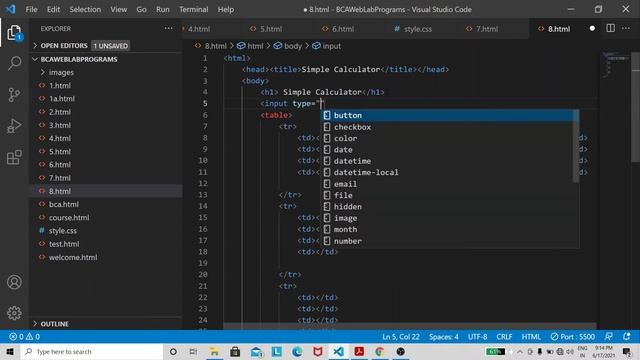Expand the images folder

[61, 73]
